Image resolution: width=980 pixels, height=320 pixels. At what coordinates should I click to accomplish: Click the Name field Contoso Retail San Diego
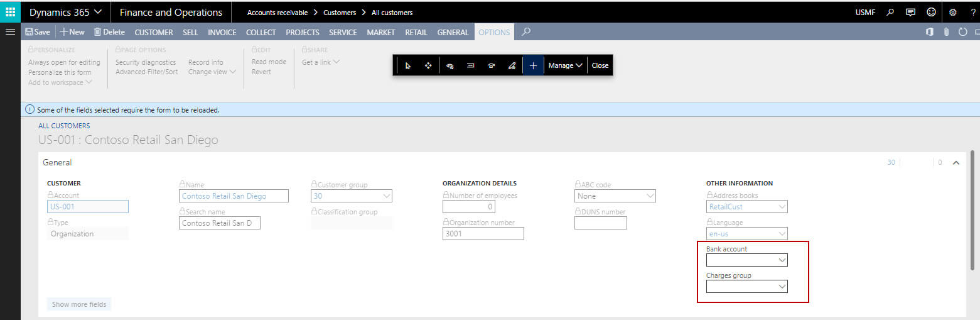(x=234, y=196)
